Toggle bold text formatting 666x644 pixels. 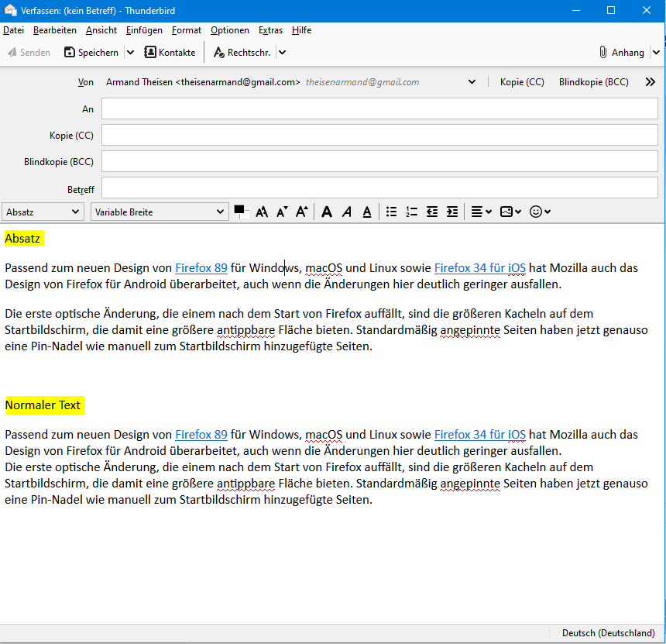point(327,212)
